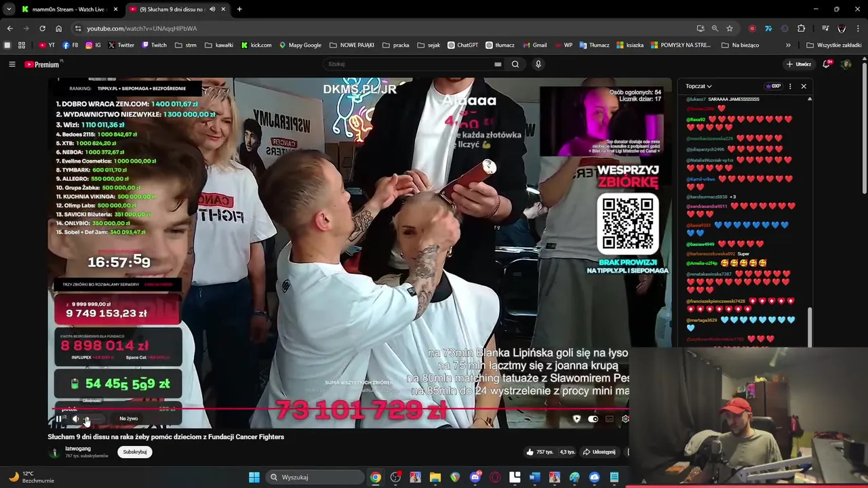Open the Chrome tab search dropdown arrow
868x488 pixels.
[x=9, y=9]
